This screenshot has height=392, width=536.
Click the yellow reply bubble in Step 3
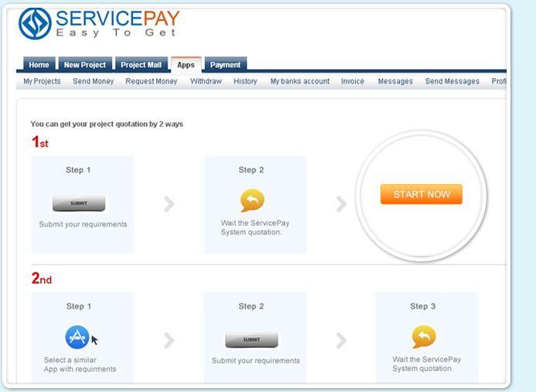click(424, 337)
